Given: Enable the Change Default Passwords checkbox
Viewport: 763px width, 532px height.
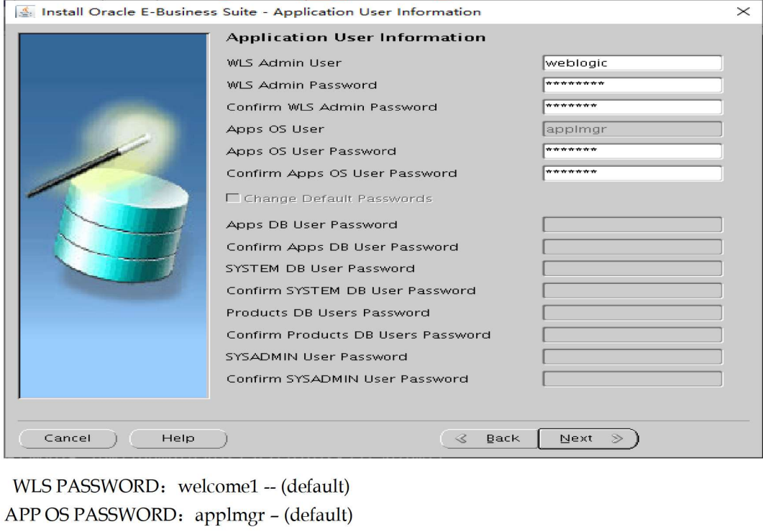Looking at the screenshot, I should (x=233, y=198).
